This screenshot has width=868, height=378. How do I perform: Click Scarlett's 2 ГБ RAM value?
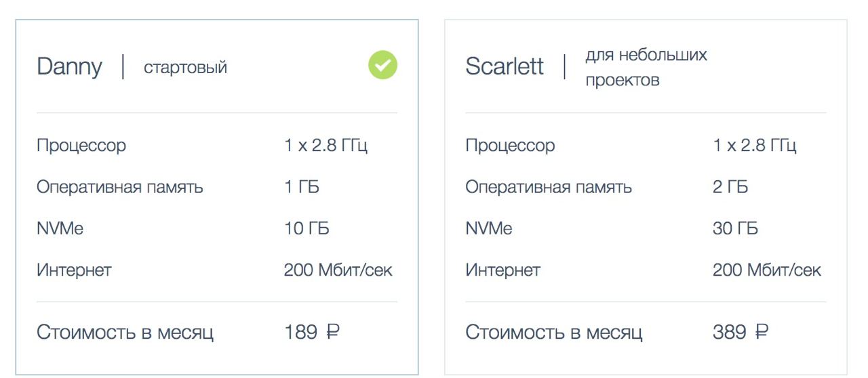pos(730,187)
